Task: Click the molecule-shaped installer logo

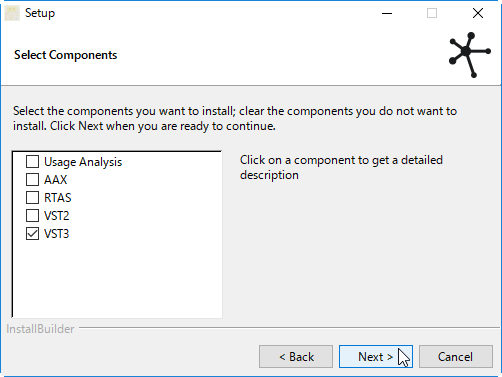Action: coord(470,55)
